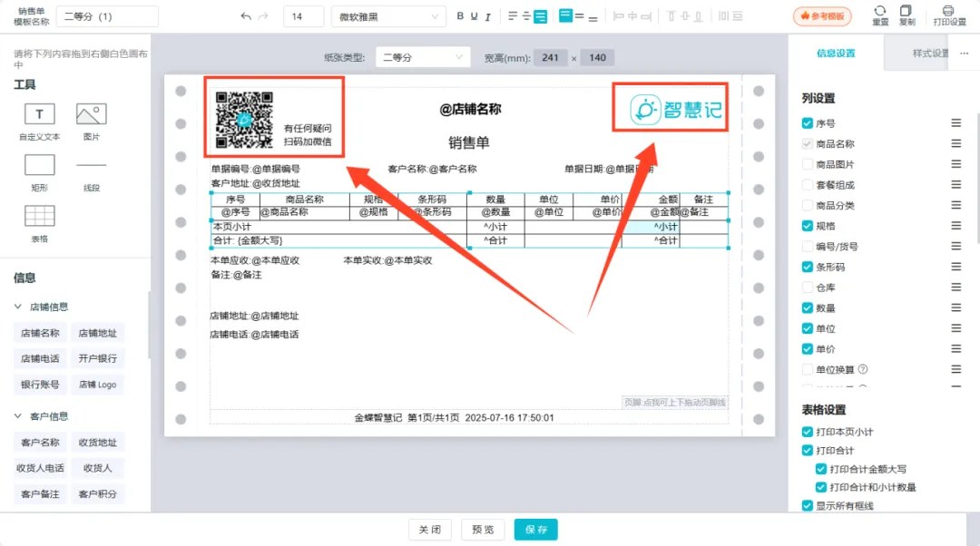Click the 店铺 Logo info tag

[97, 385]
